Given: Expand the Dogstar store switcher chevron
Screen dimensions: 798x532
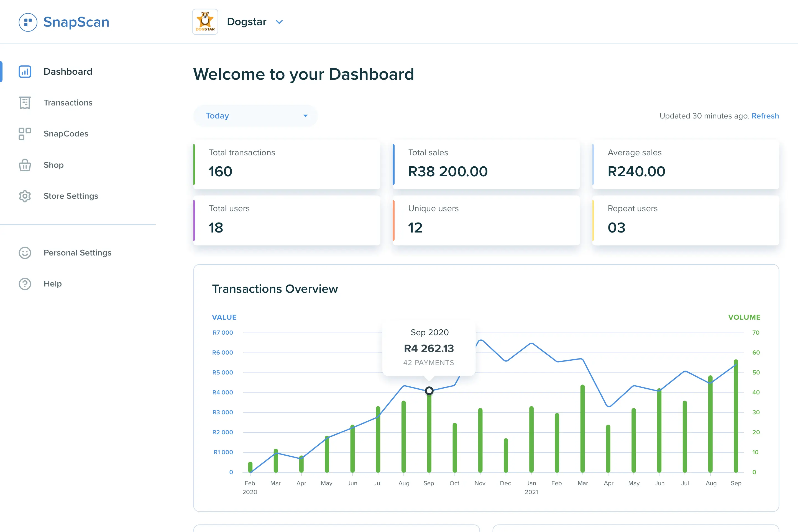Looking at the screenshot, I should pyautogui.click(x=279, y=22).
